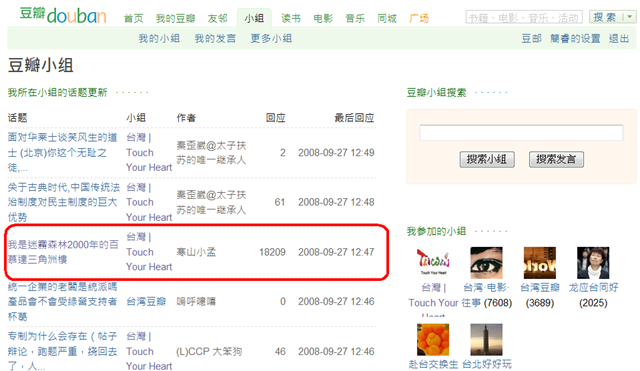The image size is (640, 371).
Task: Open the eye image 台湾·电影·往事 group thumbnail
Action: pyautogui.click(x=486, y=263)
